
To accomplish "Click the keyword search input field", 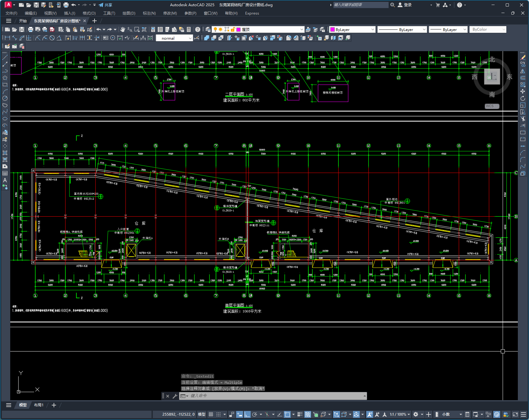I will (361, 5).
